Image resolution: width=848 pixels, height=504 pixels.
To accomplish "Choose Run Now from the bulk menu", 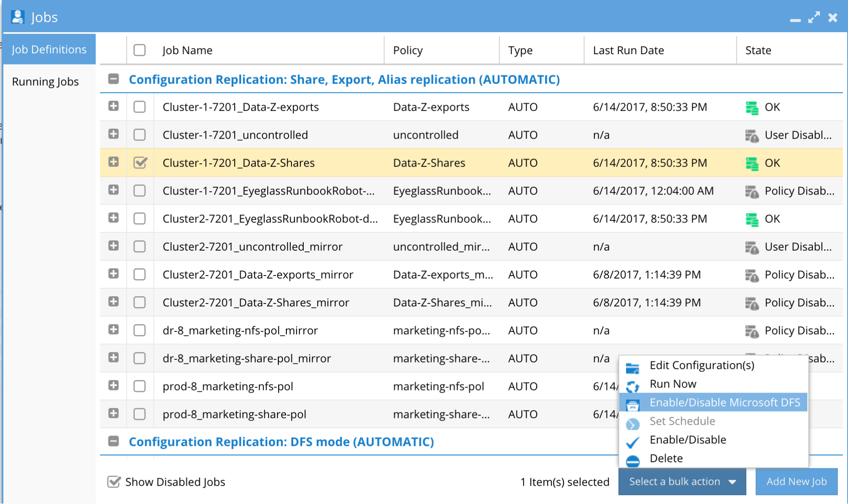I will 713,384.
